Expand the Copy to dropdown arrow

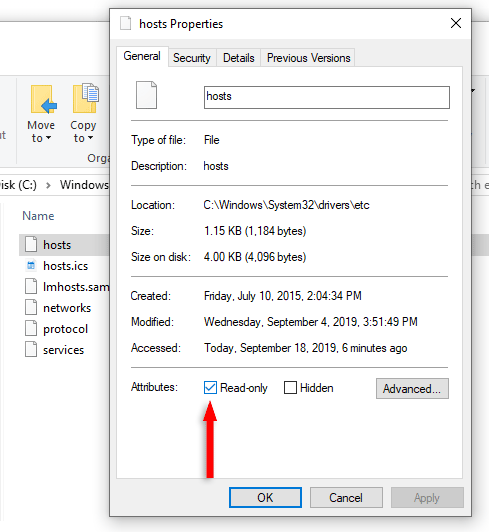(x=90, y=138)
